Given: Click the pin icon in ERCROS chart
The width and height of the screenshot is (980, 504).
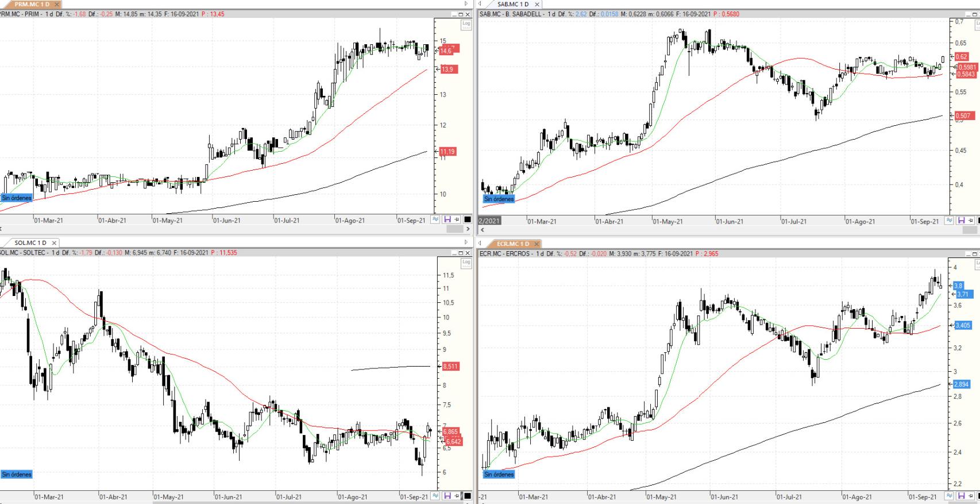Looking at the screenshot, I should tap(970, 496).
